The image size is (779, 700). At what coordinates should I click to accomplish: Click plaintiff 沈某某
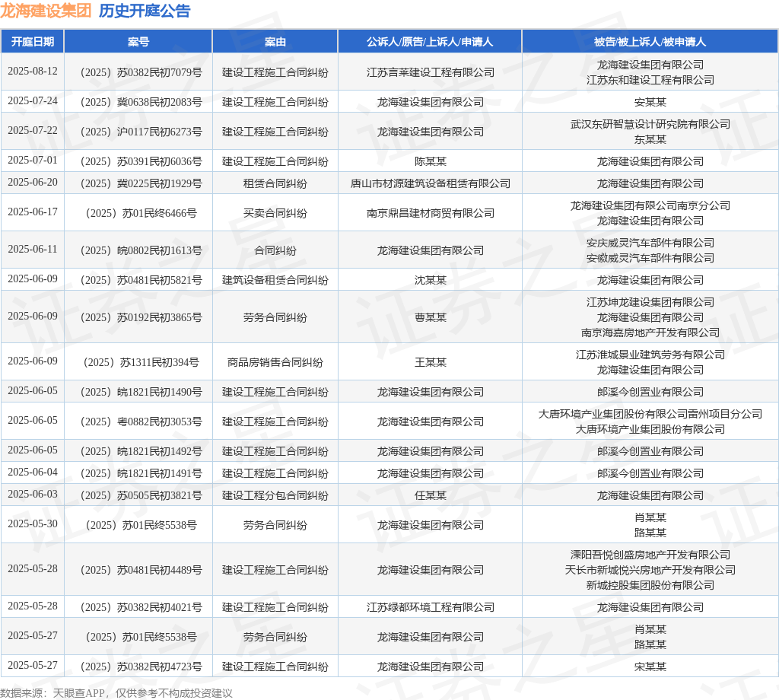tap(431, 280)
